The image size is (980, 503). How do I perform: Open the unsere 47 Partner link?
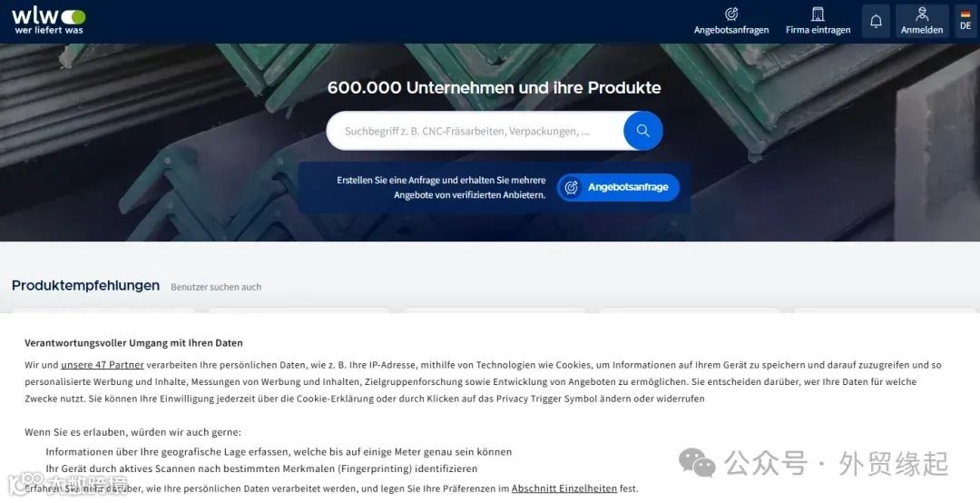(x=103, y=365)
